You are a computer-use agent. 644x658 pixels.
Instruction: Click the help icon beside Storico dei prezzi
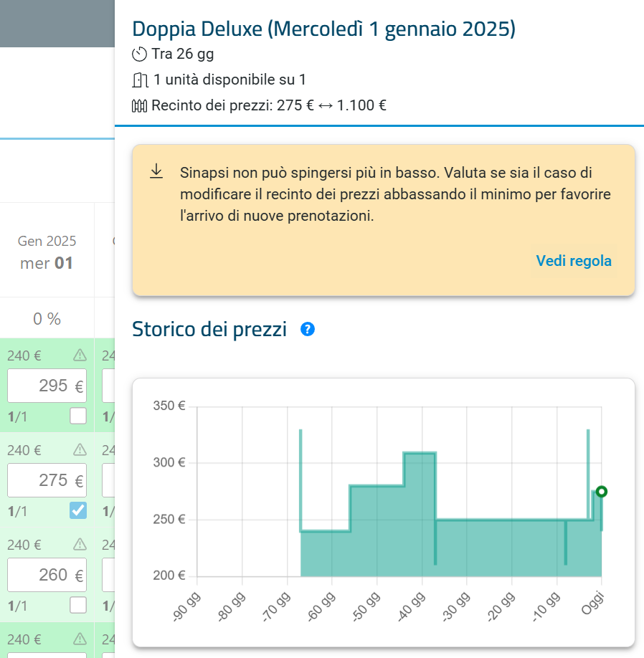[x=308, y=329]
